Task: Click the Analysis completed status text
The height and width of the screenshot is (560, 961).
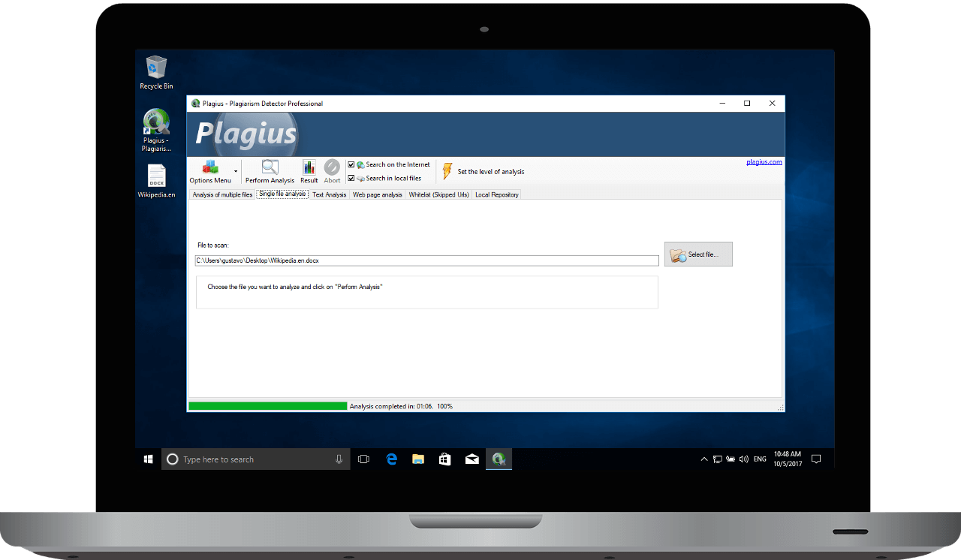Action: click(x=401, y=406)
